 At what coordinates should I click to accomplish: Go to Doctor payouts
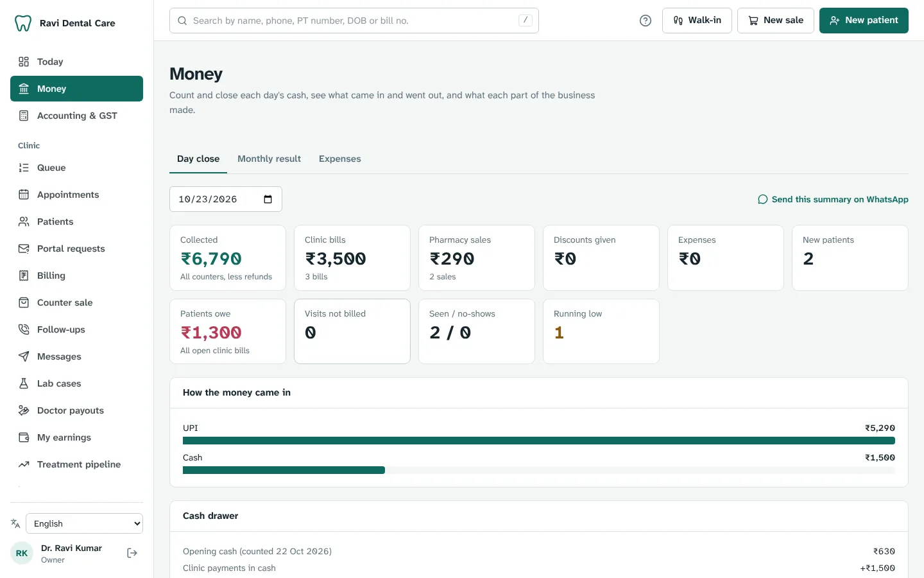pos(76,410)
